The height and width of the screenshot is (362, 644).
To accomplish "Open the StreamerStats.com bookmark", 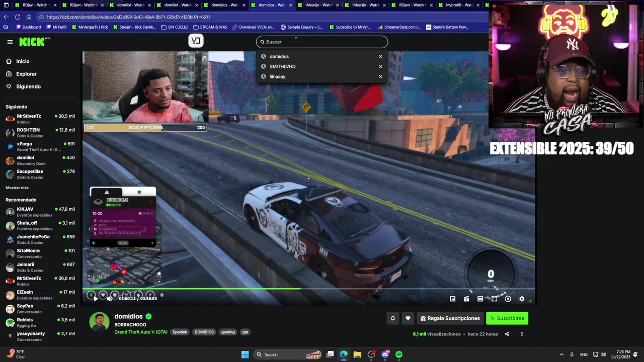I will click(399, 27).
